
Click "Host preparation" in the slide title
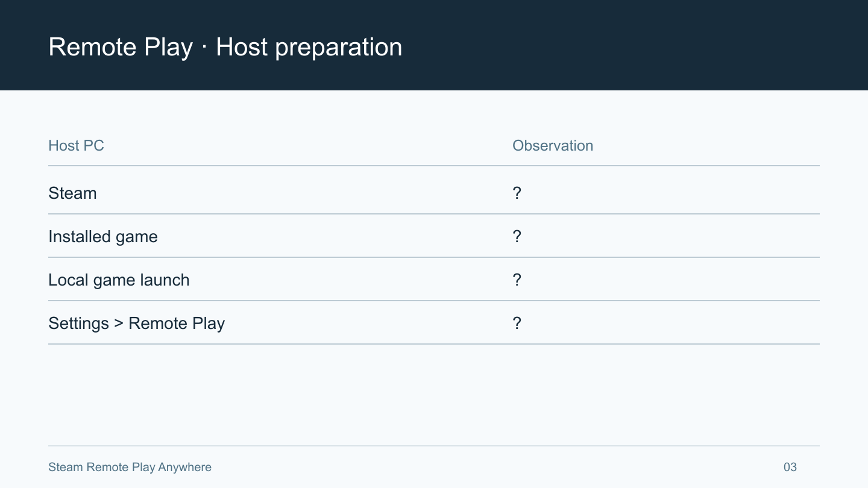[309, 48]
